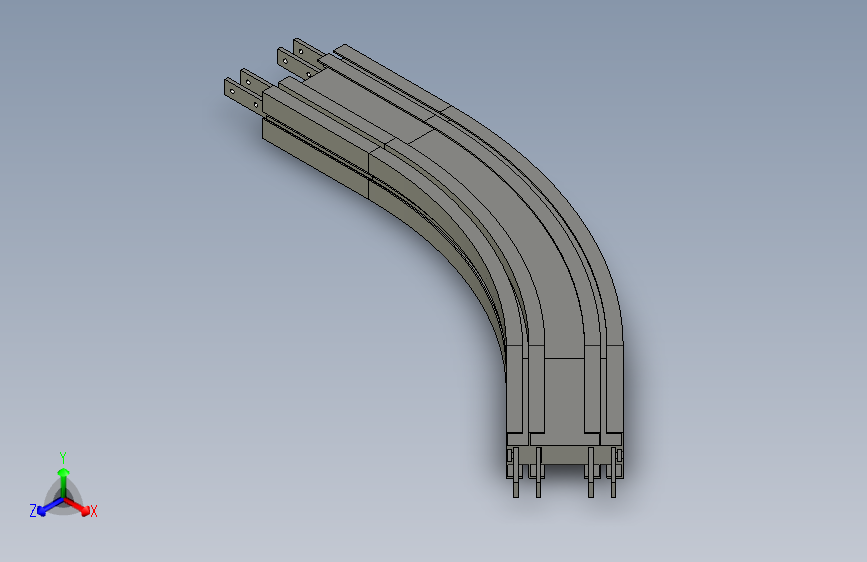The width and height of the screenshot is (867, 562).
Task: Click the red X axis on orientation triad
Action: click(x=77, y=506)
